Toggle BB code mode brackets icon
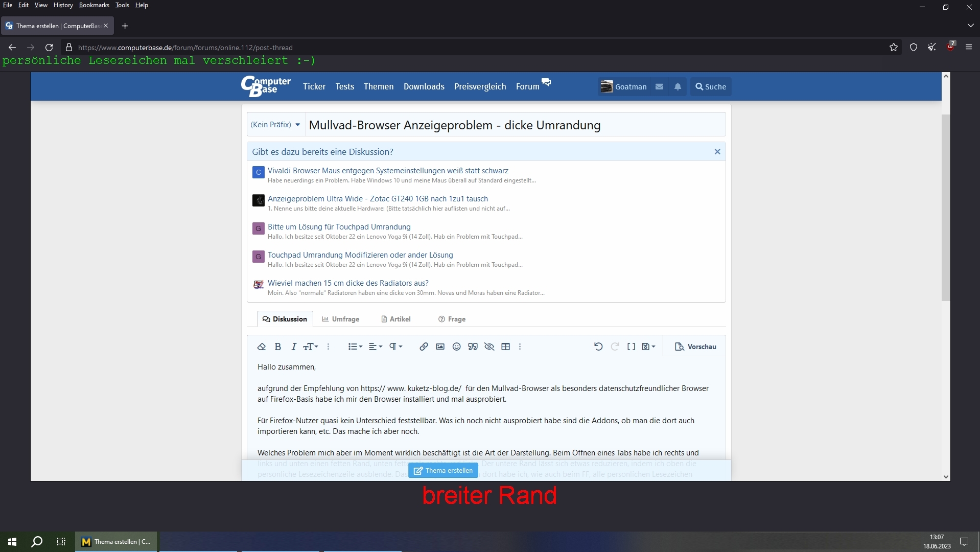This screenshot has height=552, width=980. point(632,347)
